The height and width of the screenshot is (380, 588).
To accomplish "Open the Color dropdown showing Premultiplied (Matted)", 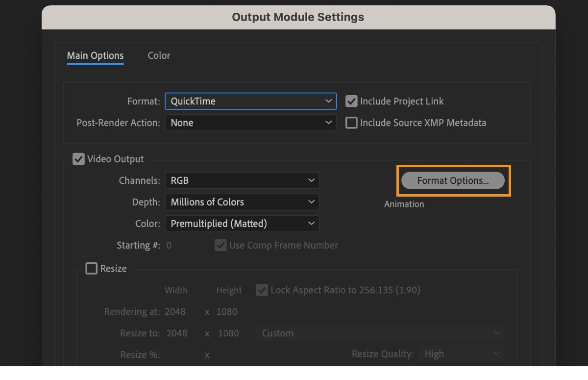I will pyautogui.click(x=242, y=224).
